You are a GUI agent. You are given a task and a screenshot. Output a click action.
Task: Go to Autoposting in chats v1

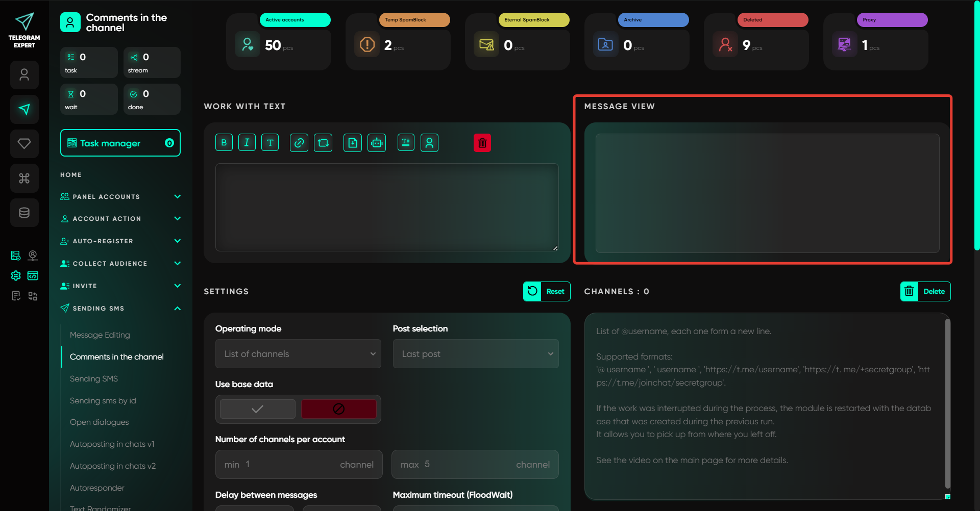tap(112, 444)
